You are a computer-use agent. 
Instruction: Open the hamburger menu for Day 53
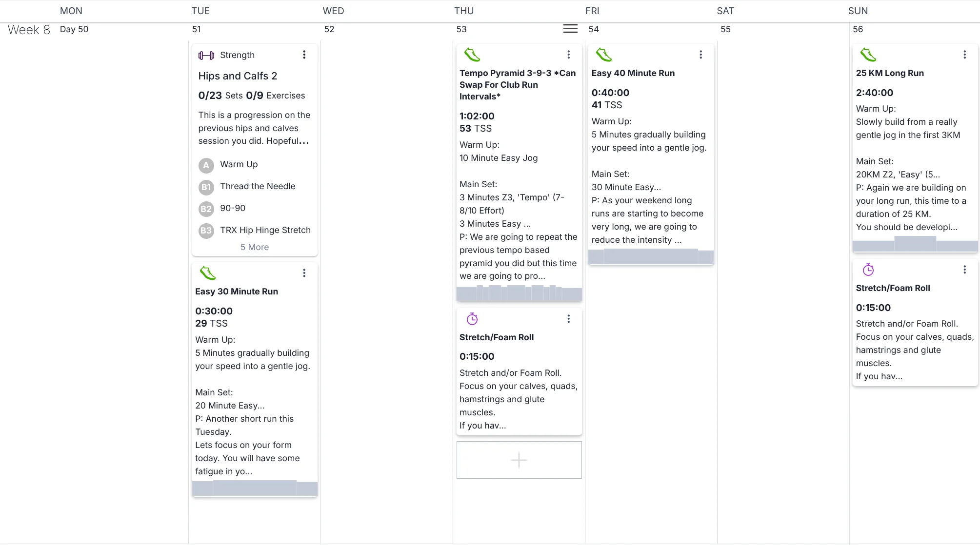pos(570,29)
